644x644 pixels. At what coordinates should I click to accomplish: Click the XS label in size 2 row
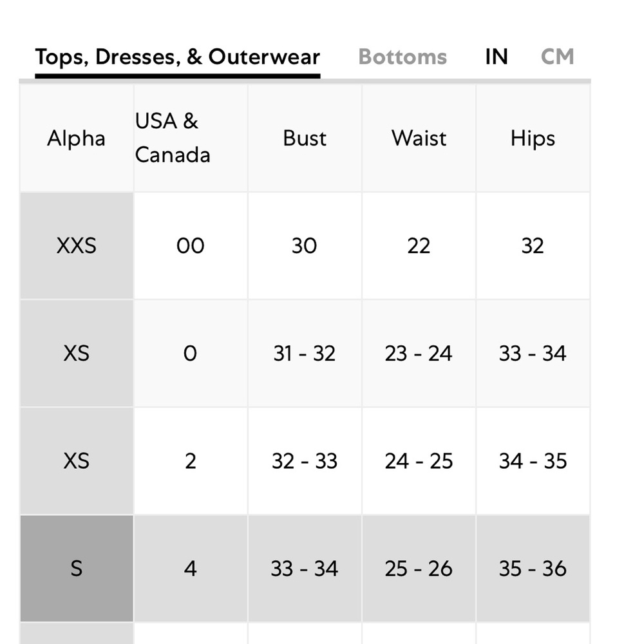coord(76,460)
